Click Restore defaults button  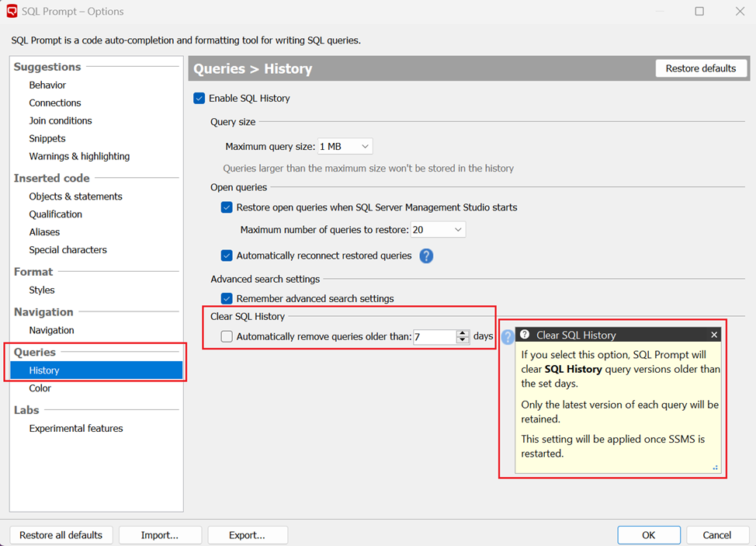(x=701, y=68)
